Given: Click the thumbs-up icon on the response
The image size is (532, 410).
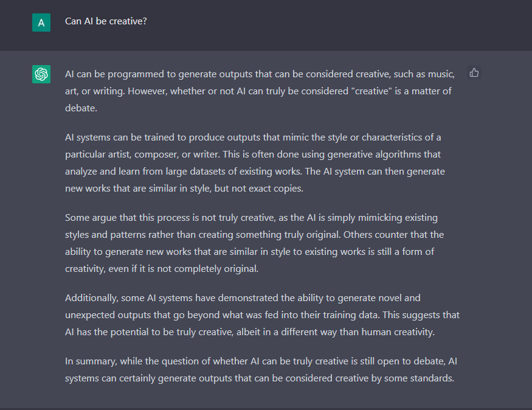Looking at the screenshot, I should (474, 72).
